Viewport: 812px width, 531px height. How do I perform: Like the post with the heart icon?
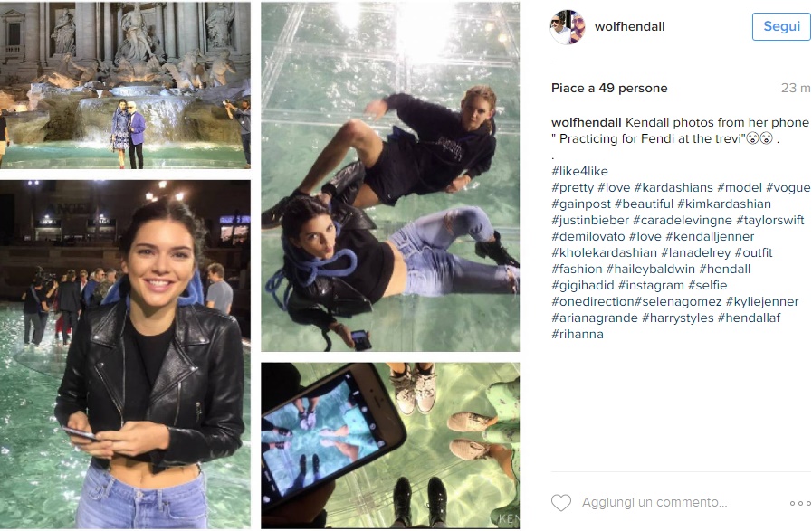pyautogui.click(x=561, y=503)
